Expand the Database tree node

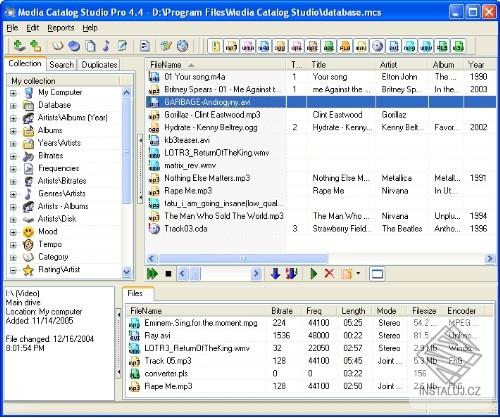pyautogui.click(x=13, y=106)
